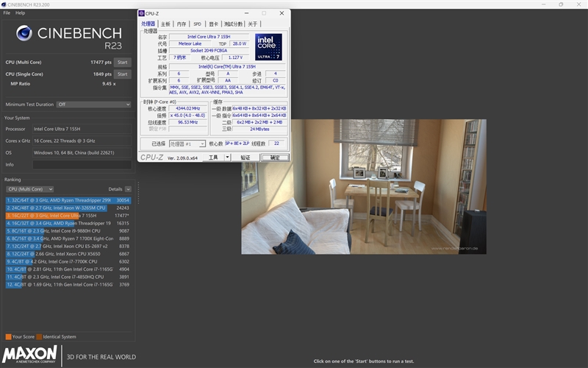Select the 2.81 GHz i7-1165G ranking row

[x=68, y=269]
